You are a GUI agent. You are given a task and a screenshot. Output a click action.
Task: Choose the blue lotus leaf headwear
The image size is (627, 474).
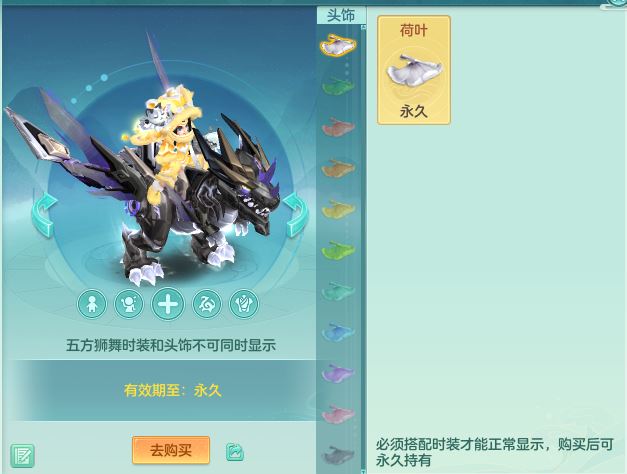click(338, 332)
